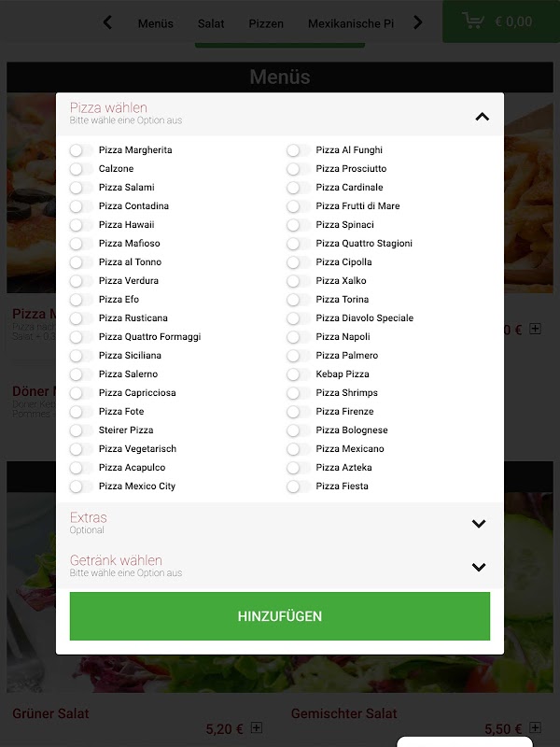Expand the Getränk wählen section
The height and width of the screenshot is (747, 560).
click(479, 567)
